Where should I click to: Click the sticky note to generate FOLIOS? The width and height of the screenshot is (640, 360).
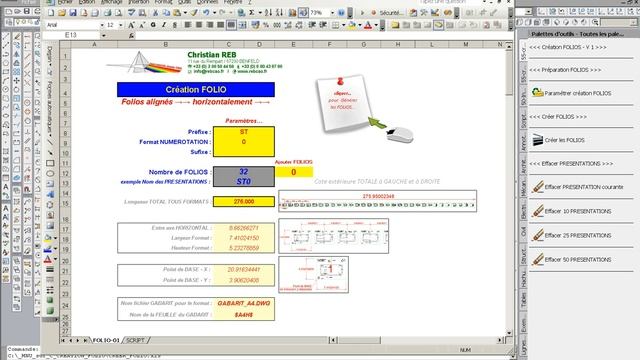(343, 103)
